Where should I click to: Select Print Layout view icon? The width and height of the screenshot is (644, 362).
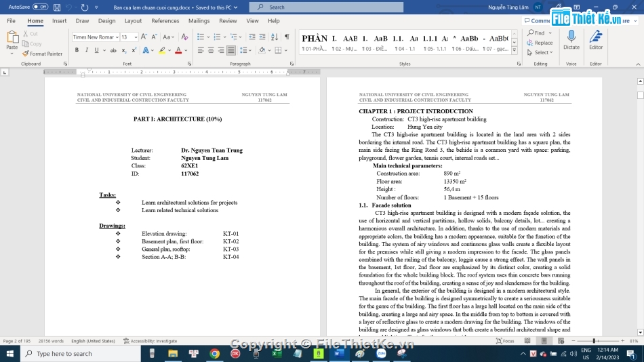click(544, 341)
